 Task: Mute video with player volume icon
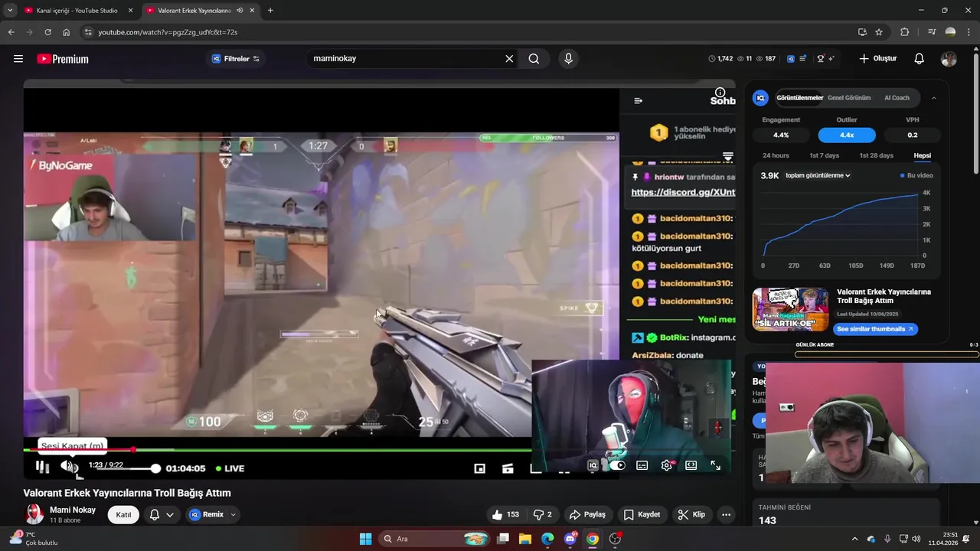click(67, 466)
